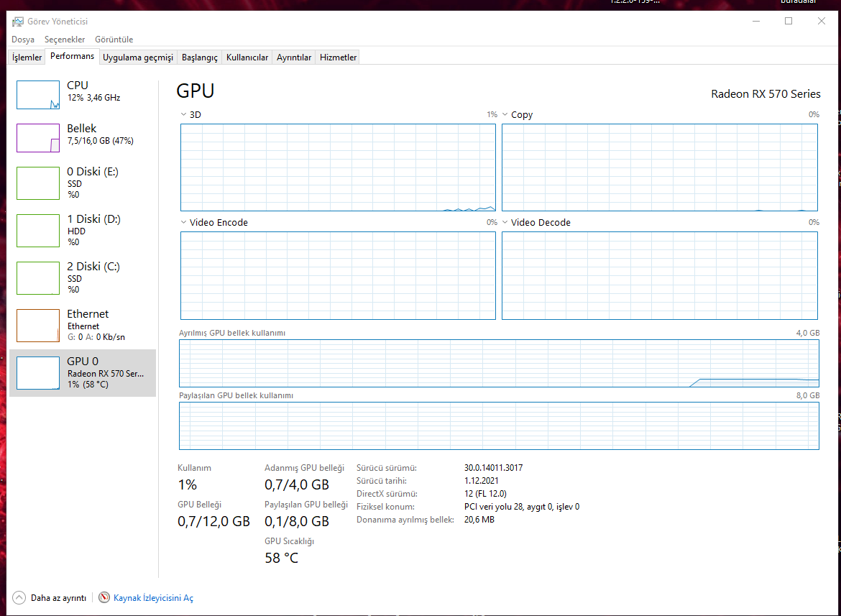Select the CPU mini graph thumbnail

coord(38,95)
